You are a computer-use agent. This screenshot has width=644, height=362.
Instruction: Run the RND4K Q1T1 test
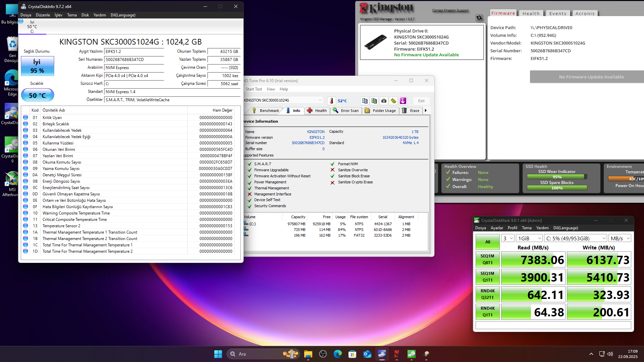[487, 311]
